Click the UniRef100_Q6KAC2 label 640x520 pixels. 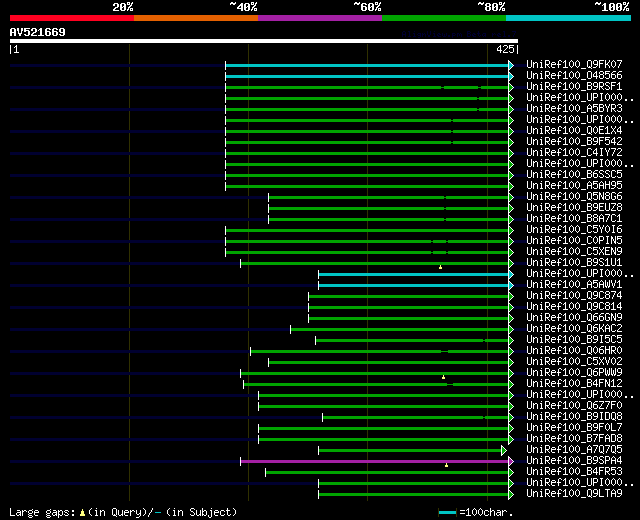pyautogui.click(x=574, y=329)
